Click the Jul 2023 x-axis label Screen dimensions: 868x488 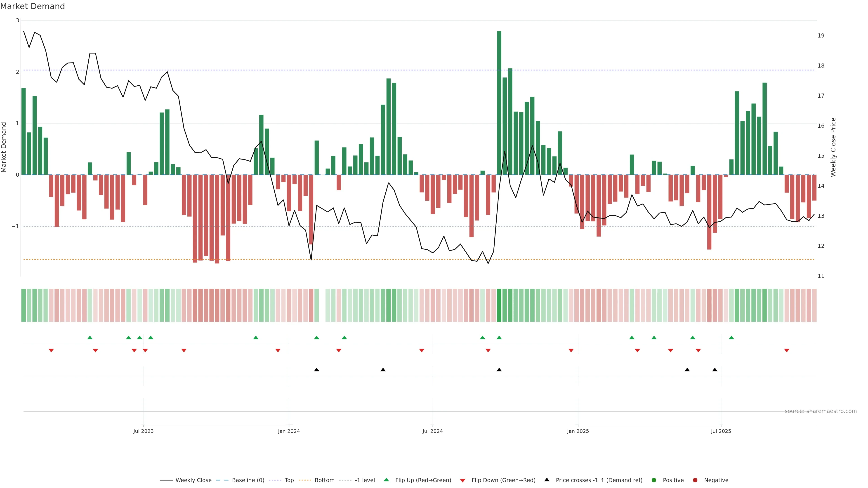click(x=143, y=431)
